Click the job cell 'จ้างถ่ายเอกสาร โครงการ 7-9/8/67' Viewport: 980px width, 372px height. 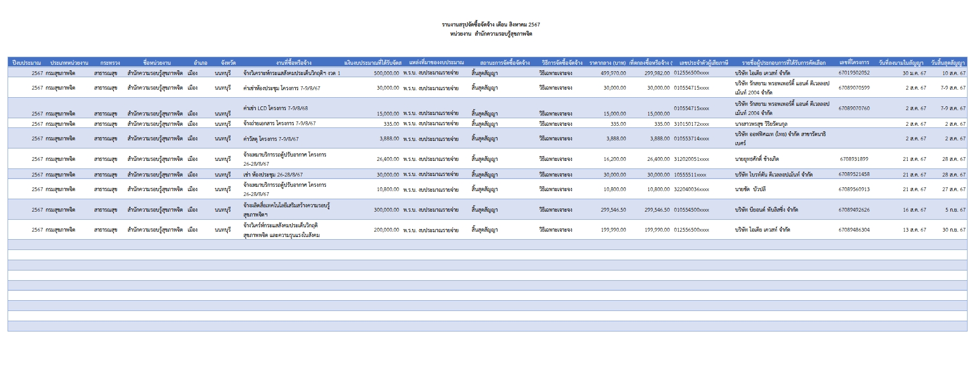(280, 124)
